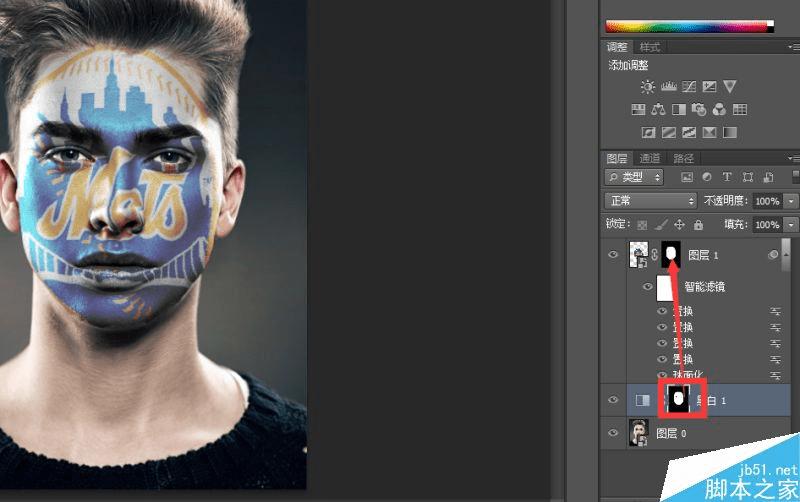This screenshot has height=502, width=800.
Task: Select the 黑白 1 layer mask thumbnail
Action: point(679,399)
